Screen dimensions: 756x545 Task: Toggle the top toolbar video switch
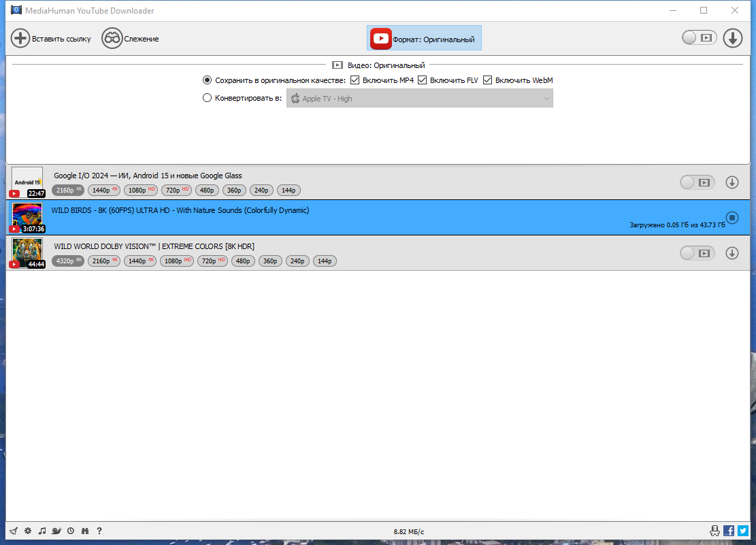699,37
